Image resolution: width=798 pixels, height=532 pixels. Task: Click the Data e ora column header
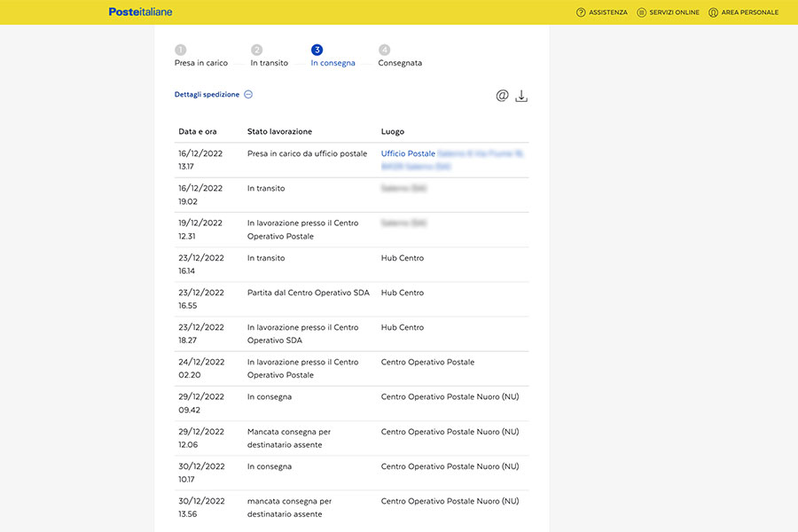[198, 131]
